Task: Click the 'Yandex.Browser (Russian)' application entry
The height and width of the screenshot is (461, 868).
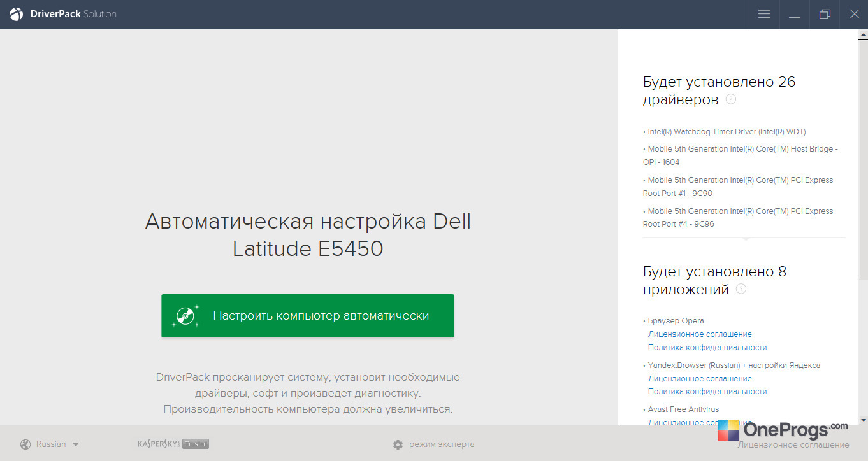Action: [732, 365]
